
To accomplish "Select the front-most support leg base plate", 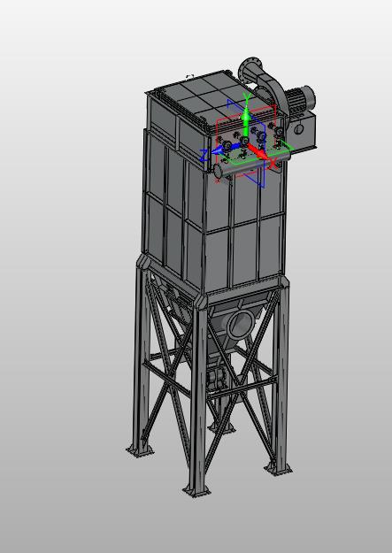I will click(196, 491).
